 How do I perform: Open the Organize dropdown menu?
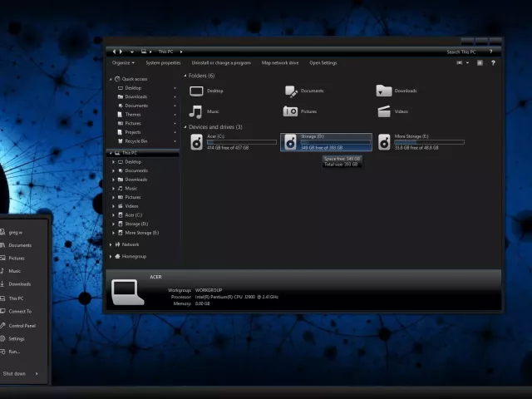click(123, 63)
